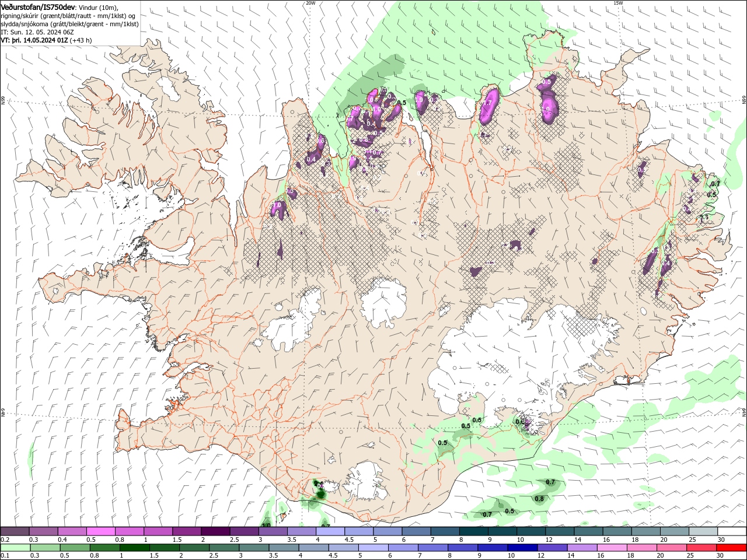The image size is (747, 560).
Task: Pick the 1.5 purple swatch in upper legend row
Action: click(x=186, y=531)
